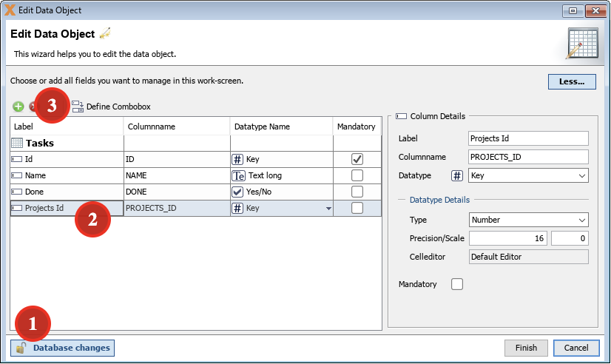Click the Precision field showing 16
Image resolution: width=611 pixels, height=364 pixels.
(x=508, y=238)
